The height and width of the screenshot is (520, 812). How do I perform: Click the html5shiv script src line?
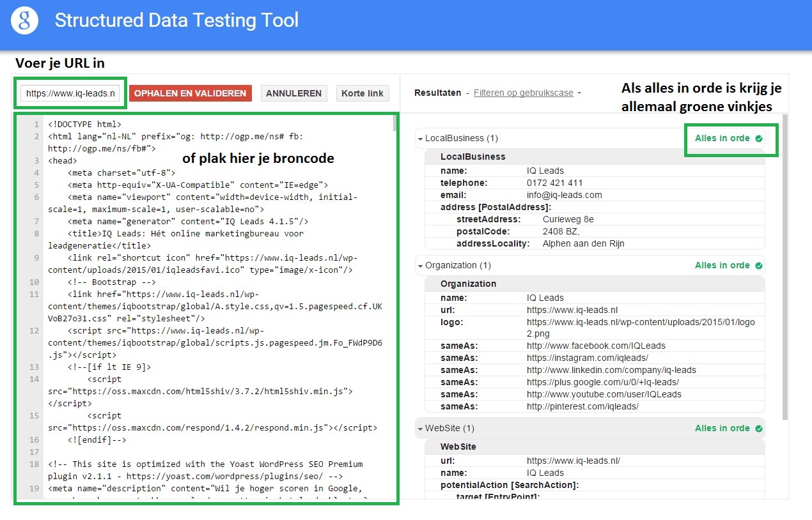click(200, 391)
